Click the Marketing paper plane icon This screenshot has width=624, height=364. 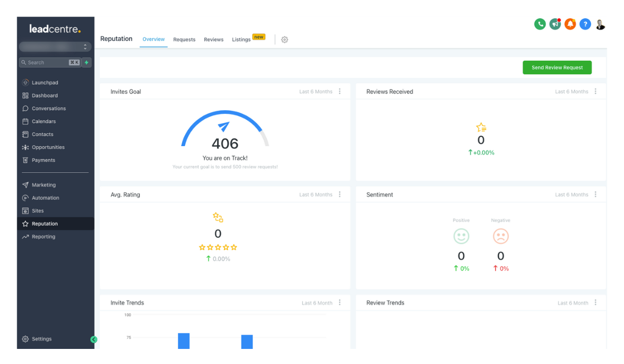point(25,185)
